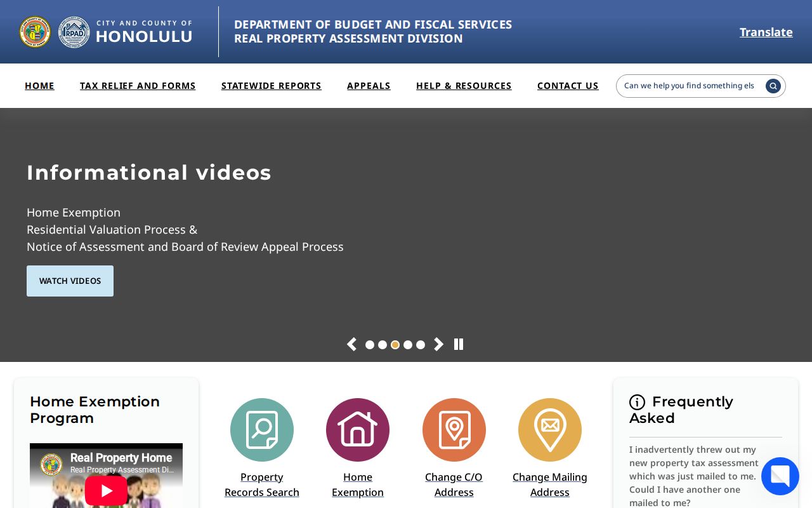
Task: Go to previous slide with left chevron
Action: point(351,344)
